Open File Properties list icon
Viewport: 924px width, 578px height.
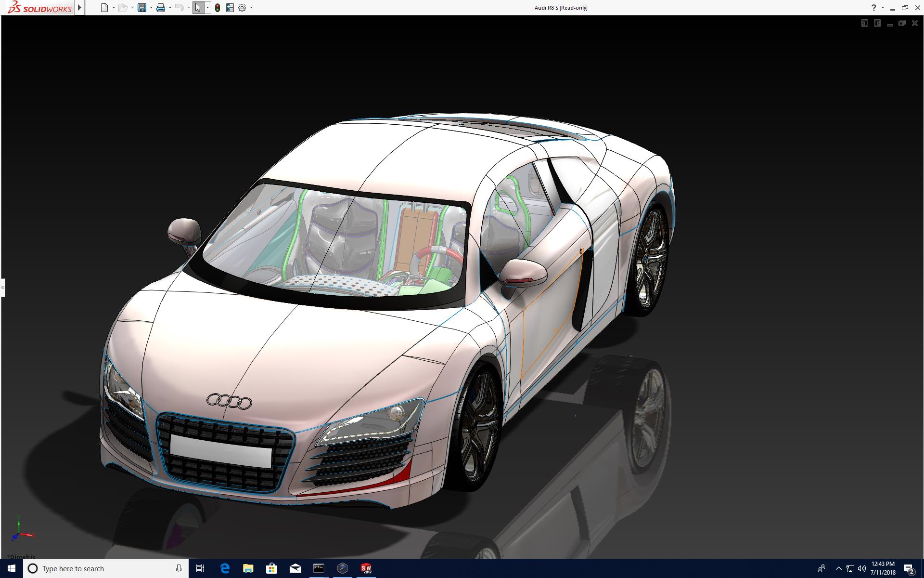(230, 8)
